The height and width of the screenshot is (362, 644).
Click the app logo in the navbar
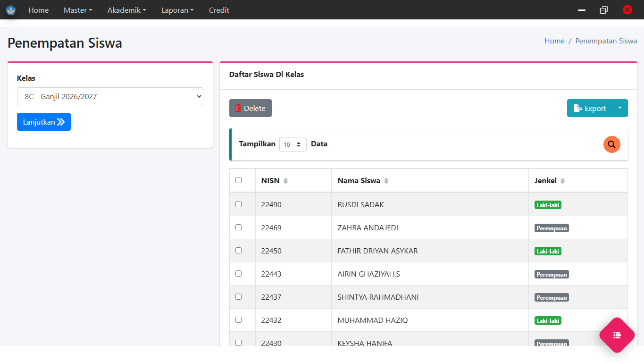click(11, 10)
